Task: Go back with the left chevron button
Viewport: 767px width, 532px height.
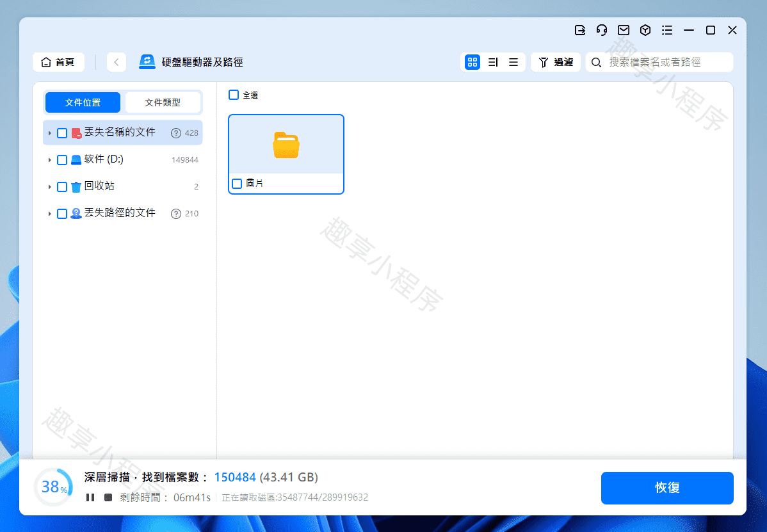Action: (117, 62)
